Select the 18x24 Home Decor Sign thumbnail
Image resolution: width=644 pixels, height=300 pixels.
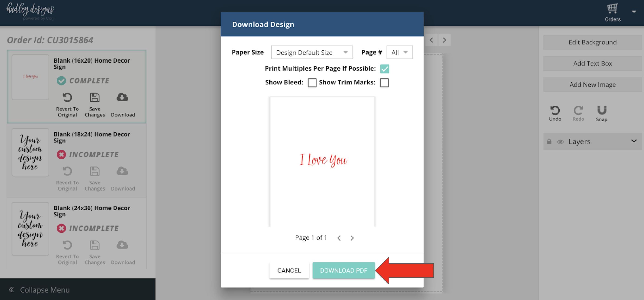[x=30, y=152]
